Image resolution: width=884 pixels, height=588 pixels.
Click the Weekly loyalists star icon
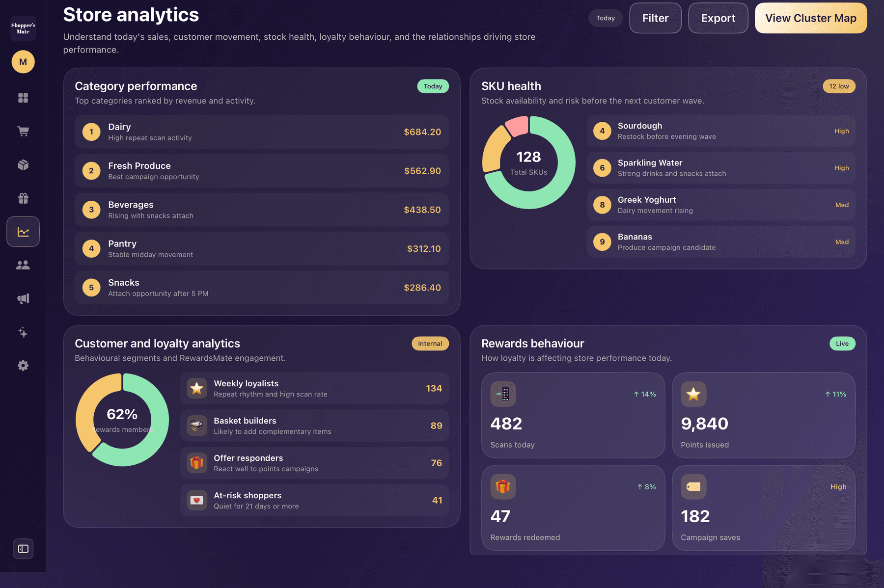(197, 388)
